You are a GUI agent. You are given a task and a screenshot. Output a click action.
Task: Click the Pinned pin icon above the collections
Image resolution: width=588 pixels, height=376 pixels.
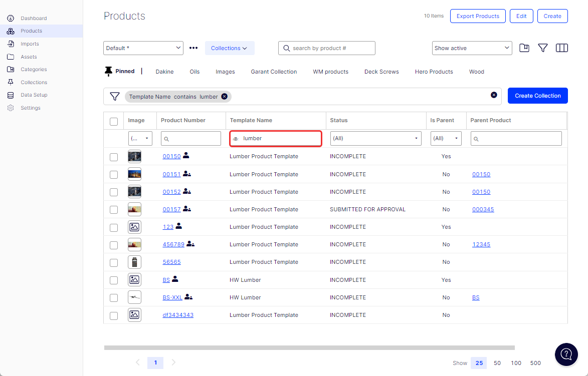click(x=107, y=71)
